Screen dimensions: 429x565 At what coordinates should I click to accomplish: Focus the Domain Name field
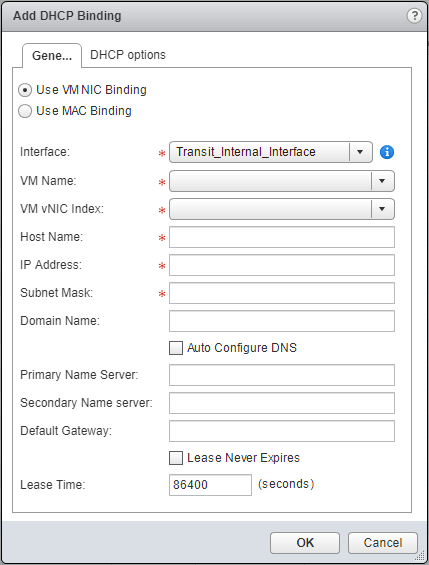(x=282, y=321)
